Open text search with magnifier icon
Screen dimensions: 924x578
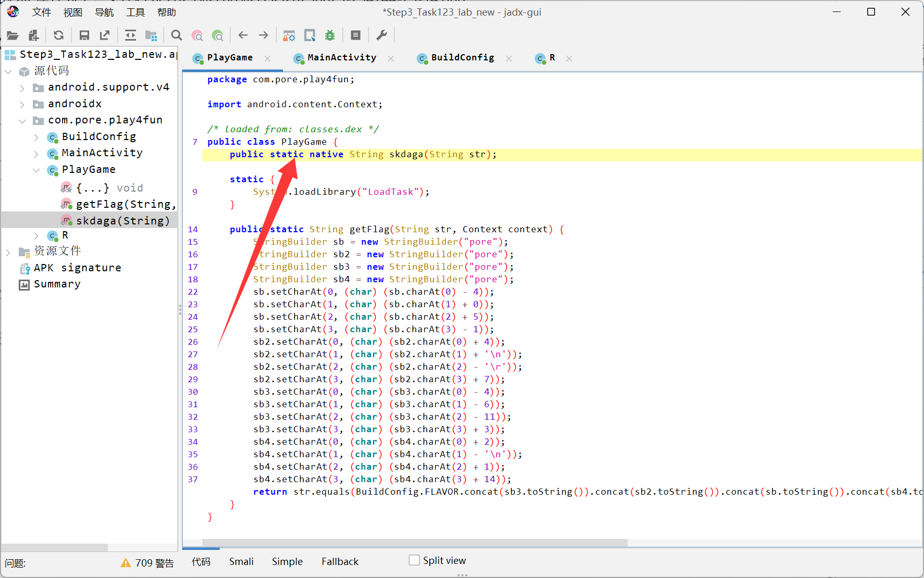[x=177, y=35]
